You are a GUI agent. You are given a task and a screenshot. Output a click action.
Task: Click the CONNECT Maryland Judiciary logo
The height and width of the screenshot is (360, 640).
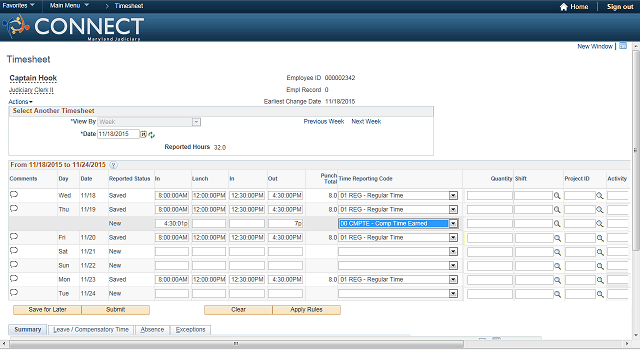(x=73, y=27)
